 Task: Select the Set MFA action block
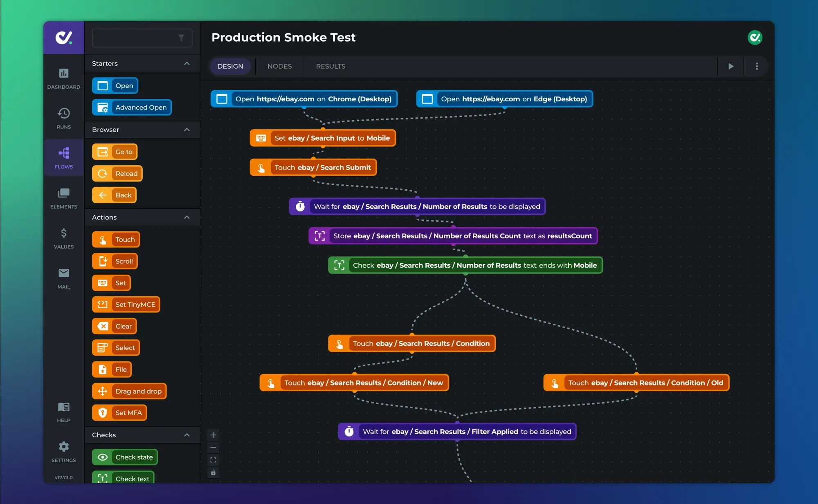[x=119, y=413]
